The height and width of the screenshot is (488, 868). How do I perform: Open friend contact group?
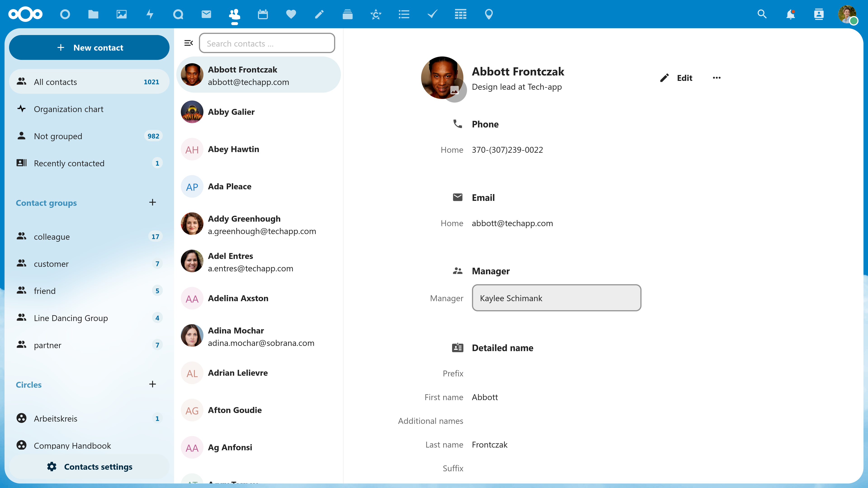89,291
